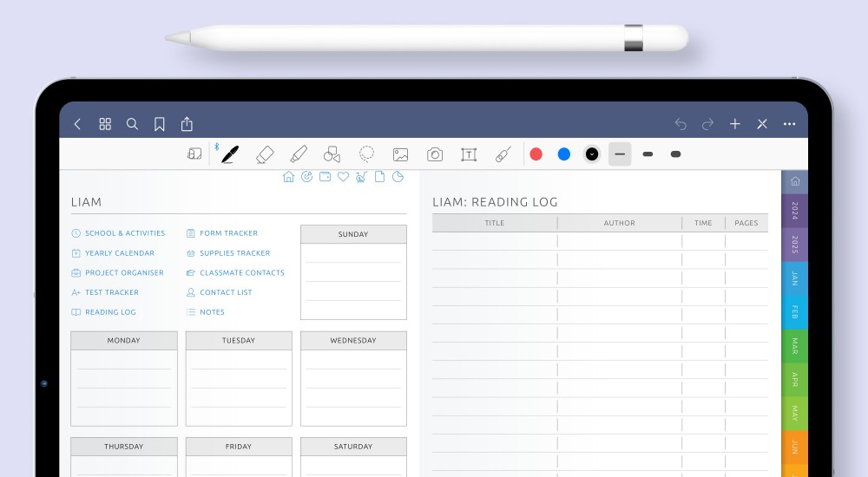Select the medium stroke width
The image size is (868, 477).
pyautogui.click(x=648, y=154)
